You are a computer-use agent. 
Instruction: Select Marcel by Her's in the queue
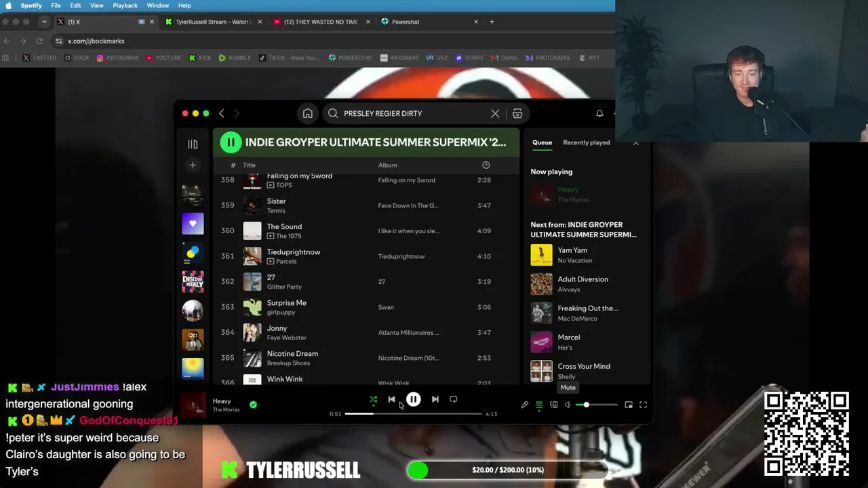pos(587,342)
